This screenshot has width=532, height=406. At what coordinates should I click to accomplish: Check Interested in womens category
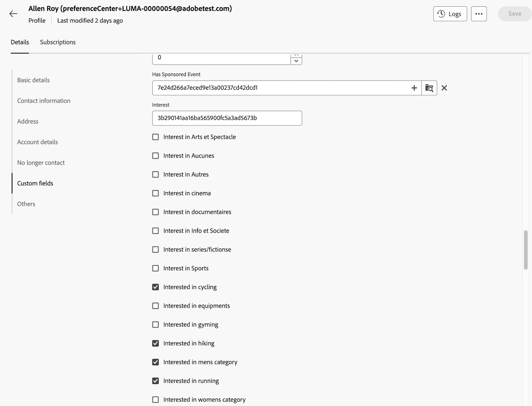[155, 400]
